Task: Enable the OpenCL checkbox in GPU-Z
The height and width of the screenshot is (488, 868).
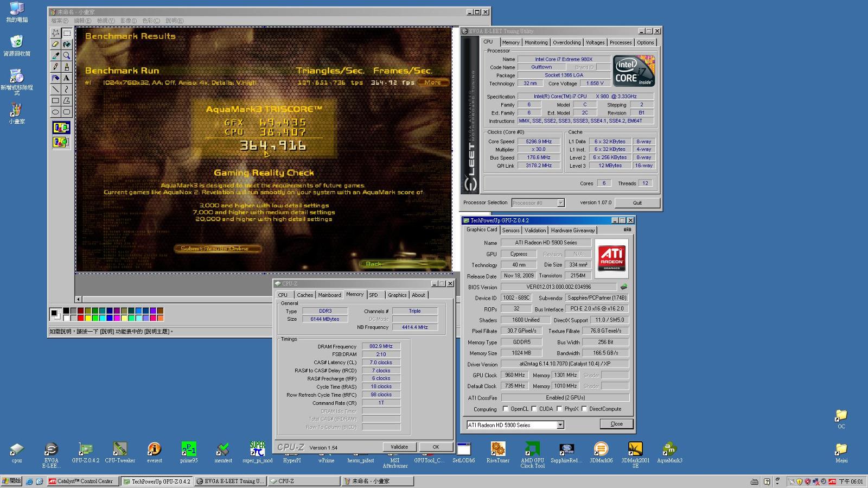Action: (x=506, y=409)
